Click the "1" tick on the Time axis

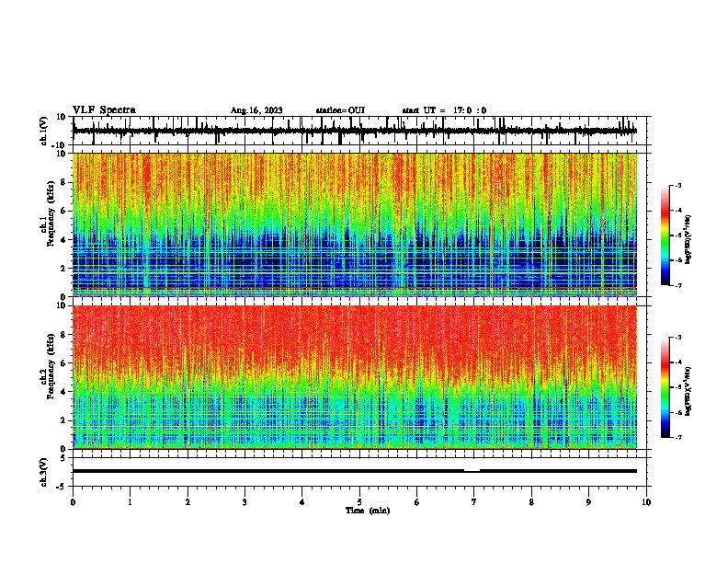tap(130, 502)
